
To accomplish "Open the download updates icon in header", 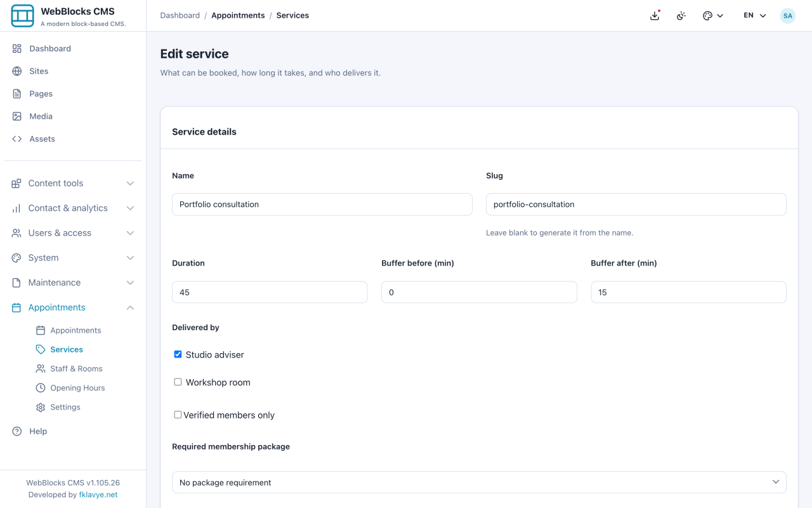I will [x=655, y=15].
